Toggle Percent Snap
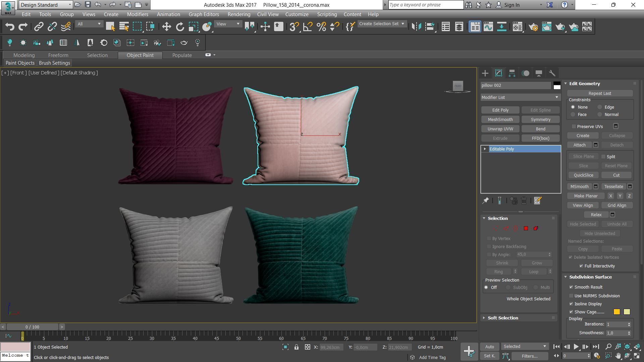 321,27
